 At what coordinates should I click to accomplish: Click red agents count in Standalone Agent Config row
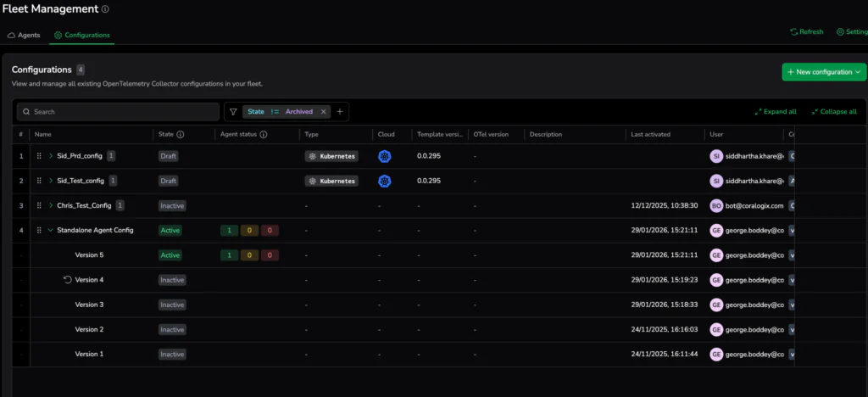[270, 231]
